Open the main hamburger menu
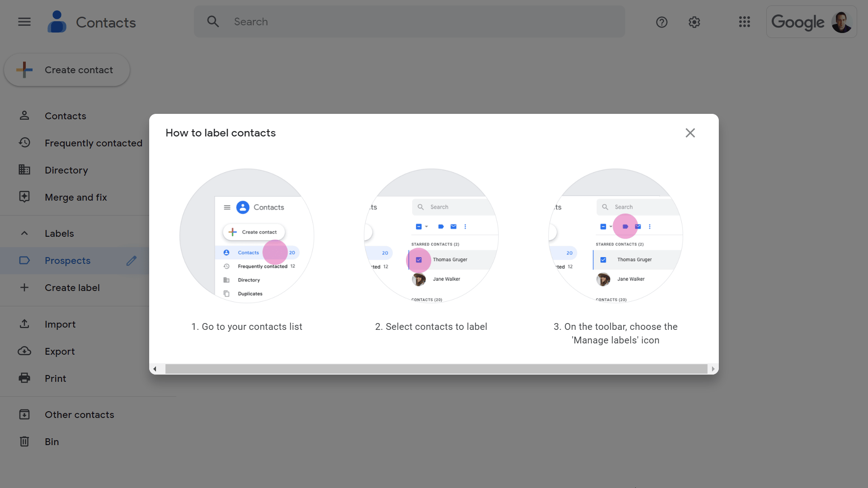Screen dimensions: 868x488 tap(24, 22)
